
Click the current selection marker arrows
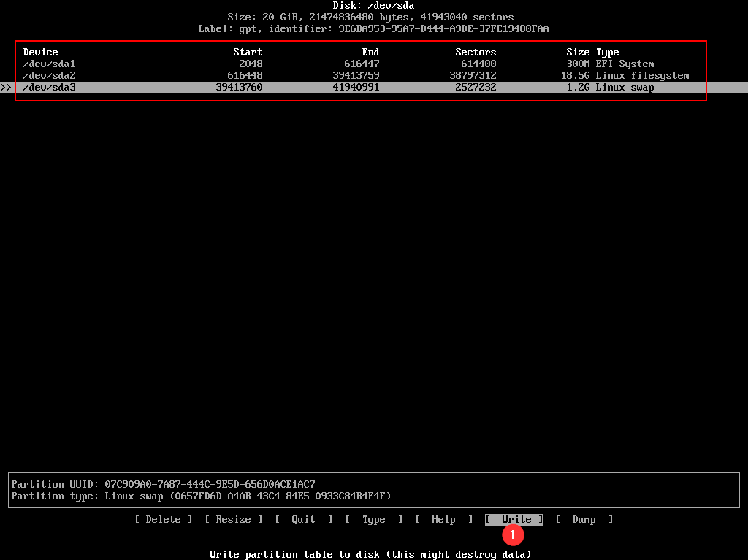(x=7, y=87)
